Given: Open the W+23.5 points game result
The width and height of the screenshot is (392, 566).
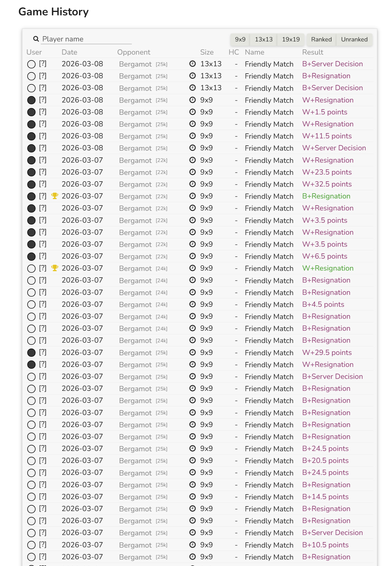Looking at the screenshot, I should [327, 172].
